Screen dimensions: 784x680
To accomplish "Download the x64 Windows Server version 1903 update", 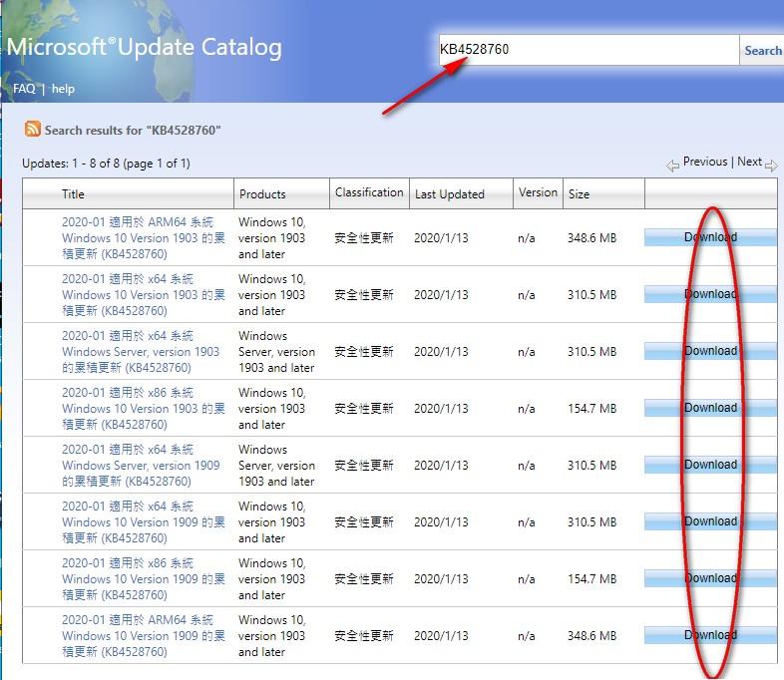I will coord(710,351).
